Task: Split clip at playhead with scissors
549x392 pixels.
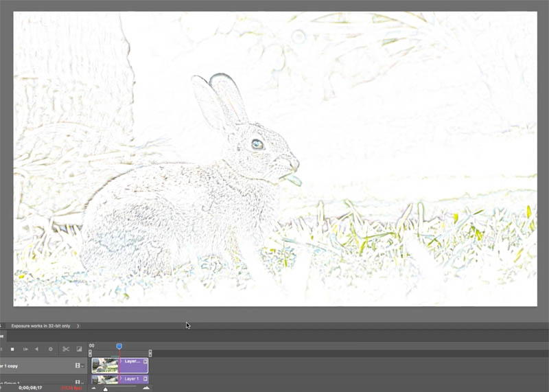Action: tap(66, 349)
